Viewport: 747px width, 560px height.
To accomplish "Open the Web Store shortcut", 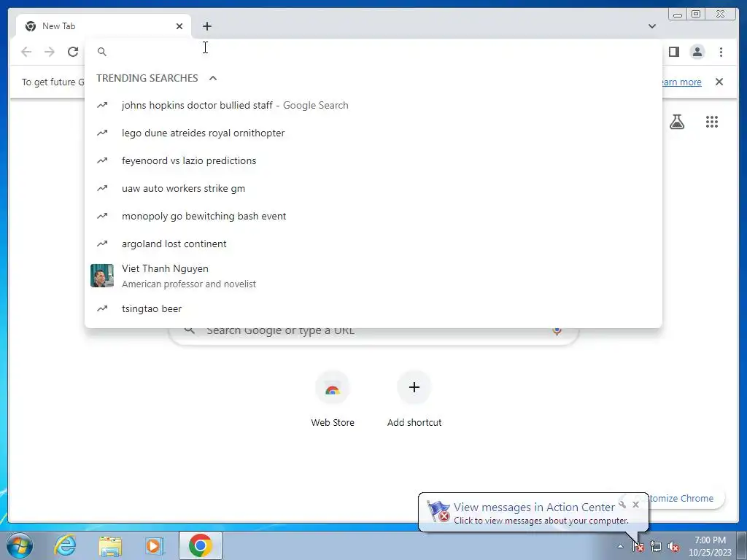I will 333,399.
